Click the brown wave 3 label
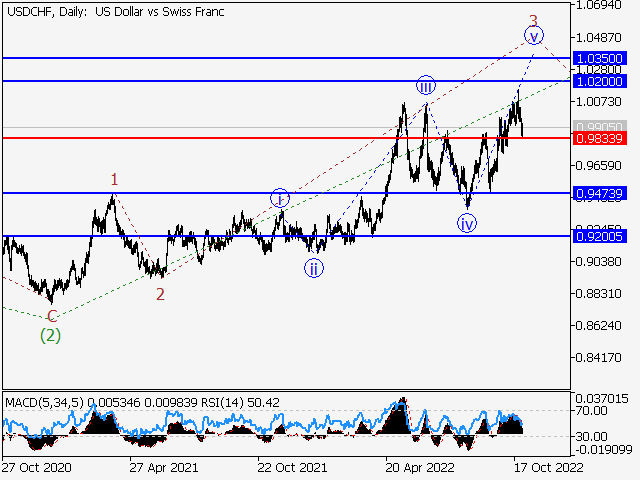 pyautogui.click(x=533, y=20)
